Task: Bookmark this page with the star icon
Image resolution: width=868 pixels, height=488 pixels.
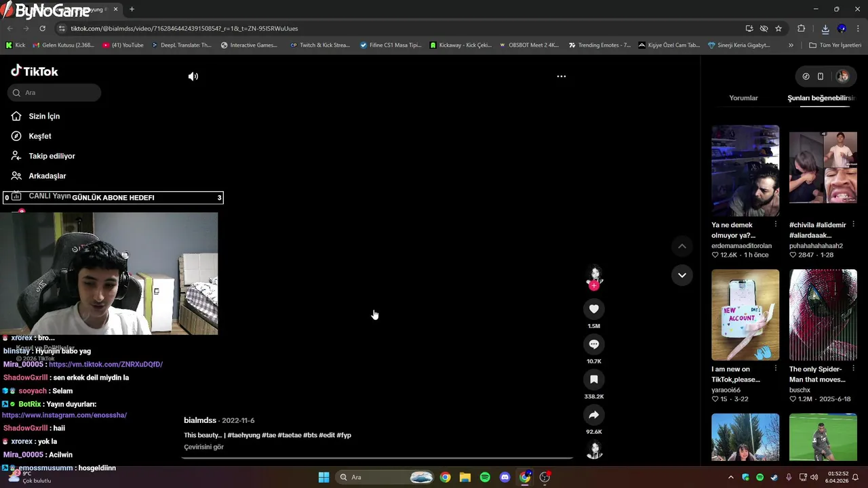Action: click(x=778, y=28)
